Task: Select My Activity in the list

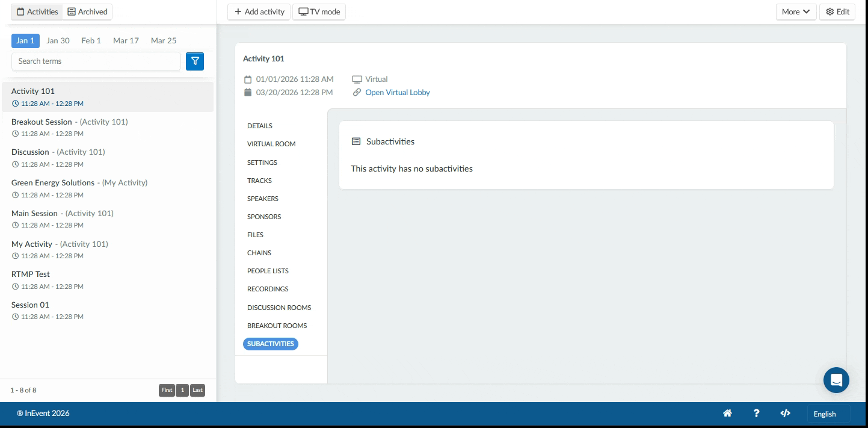Action: click(108, 250)
